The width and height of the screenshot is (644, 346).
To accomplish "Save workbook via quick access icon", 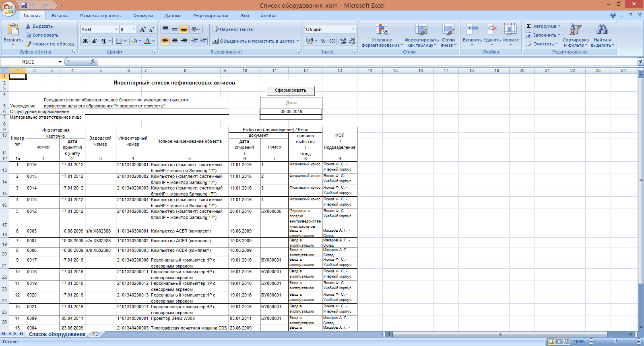I will click(24, 5).
